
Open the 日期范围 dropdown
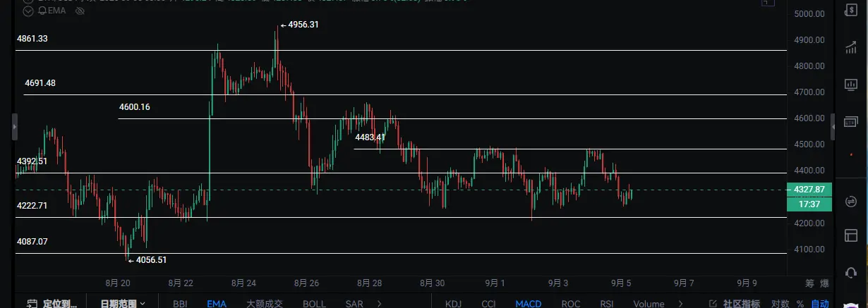click(x=123, y=304)
